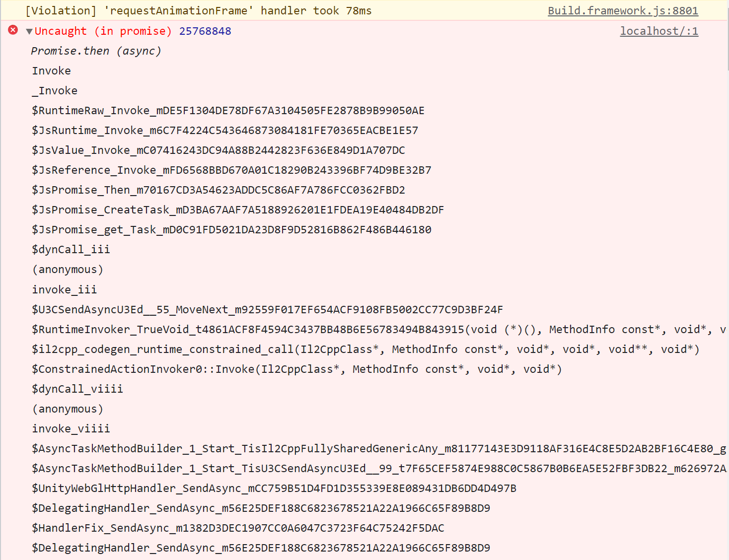This screenshot has height=560, width=729.
Task: Click the $JsReference_Invoke stack frame
Action: [x=231, y=170]
